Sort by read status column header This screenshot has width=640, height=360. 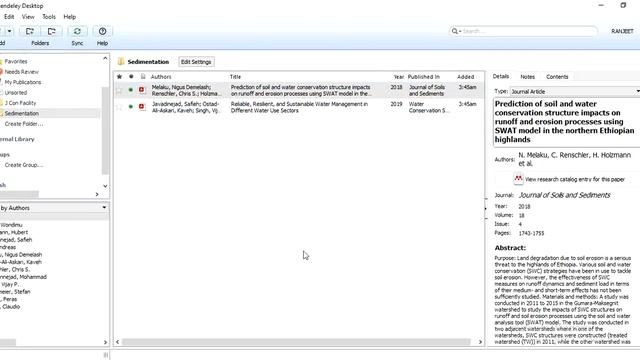click(131, 76)
